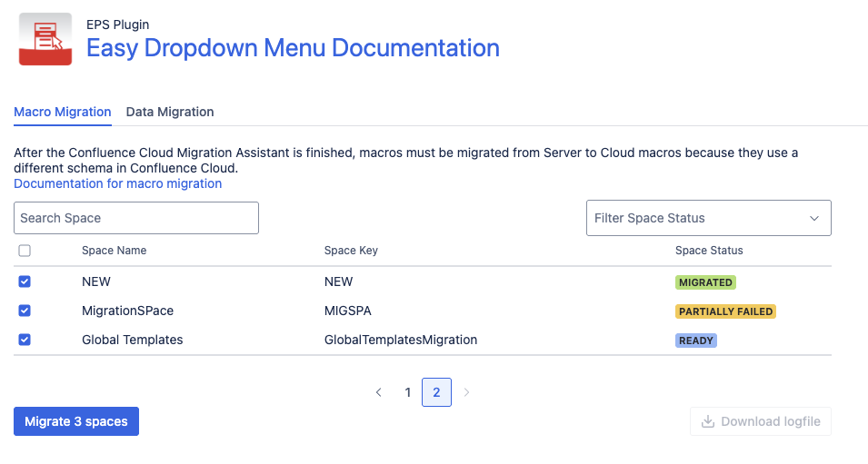Open Easy Dropdown Menu Documentation title link

coord(293,48)
